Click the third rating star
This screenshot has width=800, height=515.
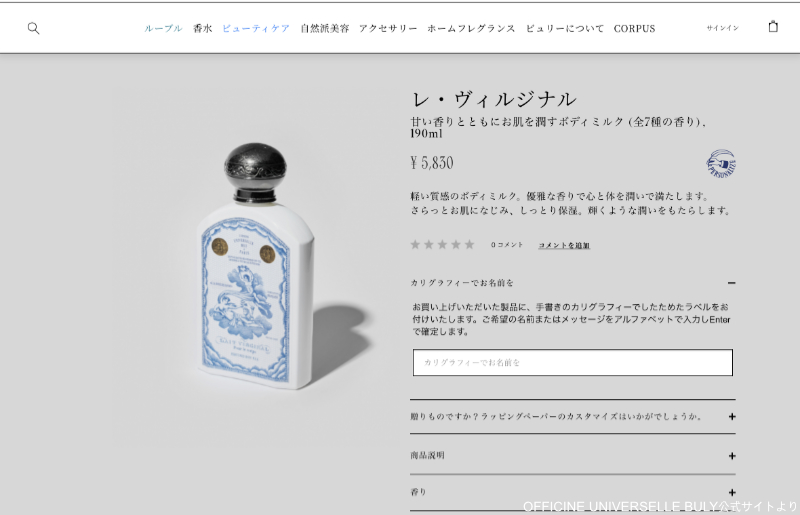442,244
